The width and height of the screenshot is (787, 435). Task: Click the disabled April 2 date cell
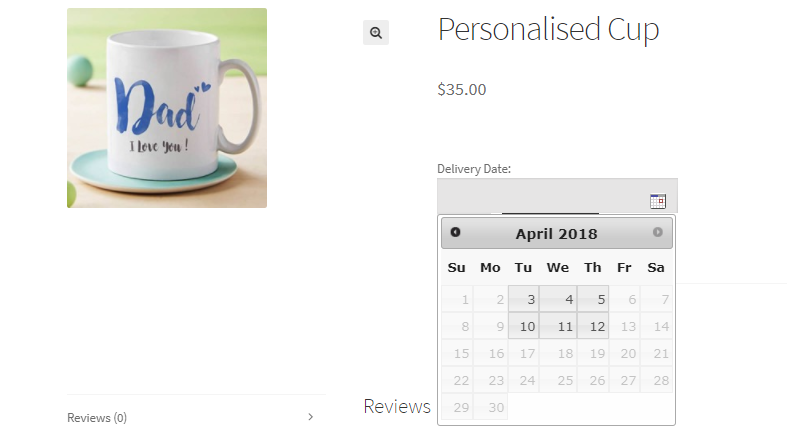pos(490,299)
